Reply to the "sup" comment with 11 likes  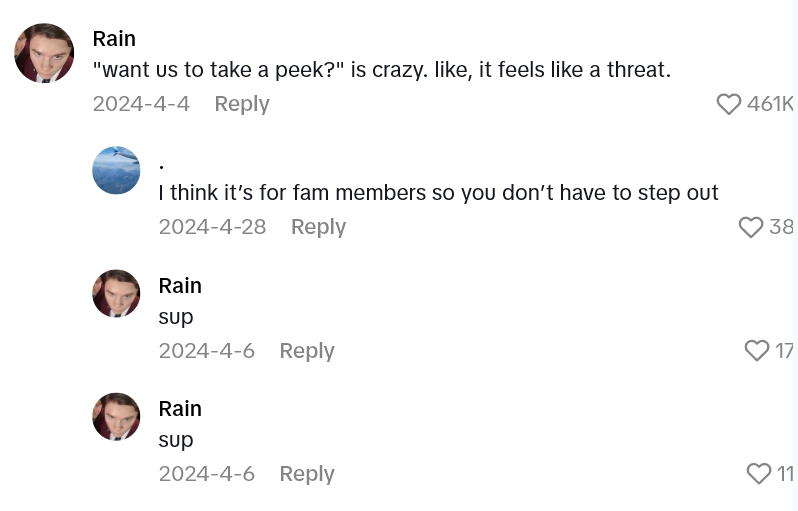click(306, 474)
